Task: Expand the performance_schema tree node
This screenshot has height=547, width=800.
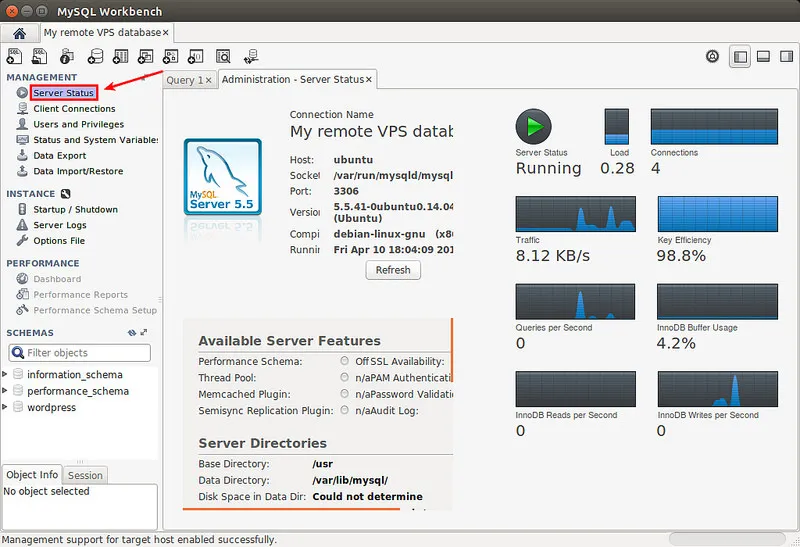Action: (x=6, y=391)
